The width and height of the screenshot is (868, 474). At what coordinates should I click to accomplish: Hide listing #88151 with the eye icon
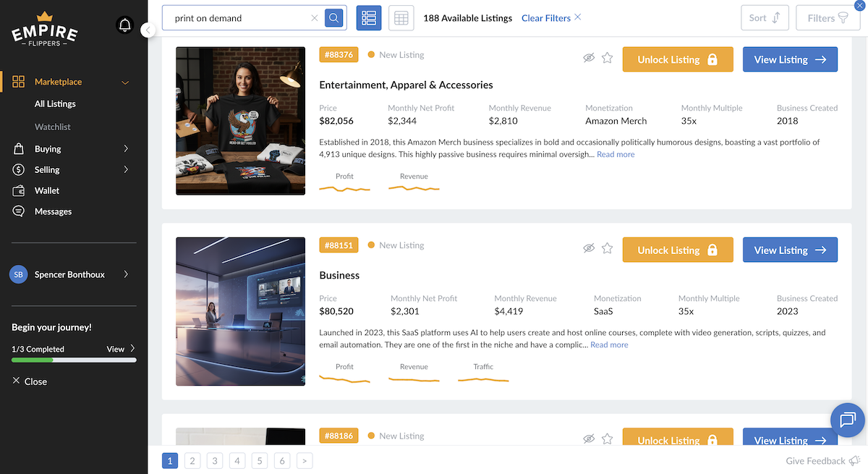(x=589, y=248)
